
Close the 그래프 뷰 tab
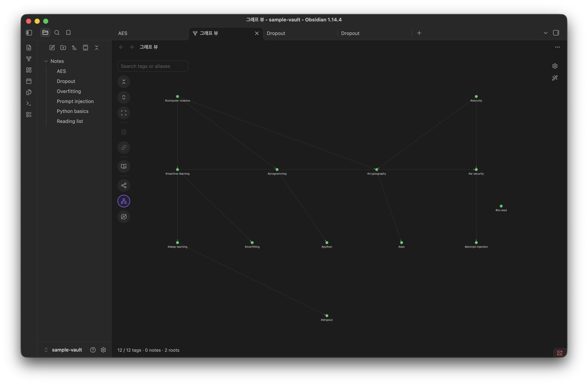coord(257,33)
